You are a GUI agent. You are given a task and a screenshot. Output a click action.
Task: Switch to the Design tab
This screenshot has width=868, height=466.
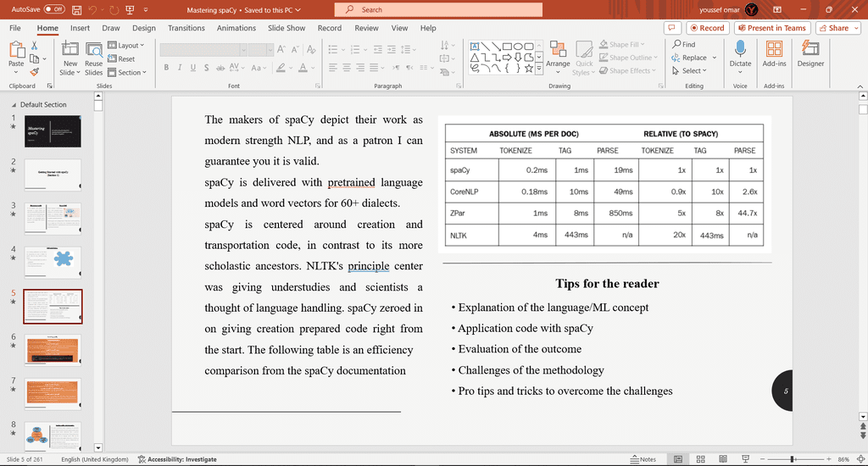click(144, 28)
